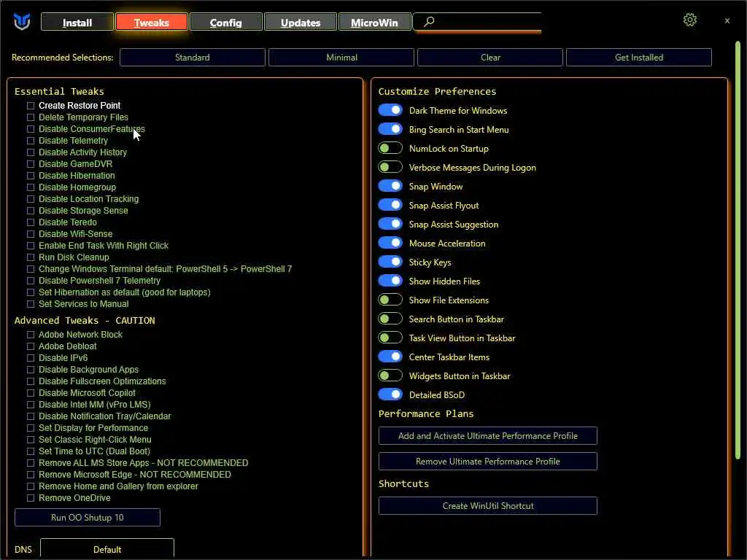Check Disable IPv6 option
Screen dimensions: 747x560
click(x=31, y=358)
